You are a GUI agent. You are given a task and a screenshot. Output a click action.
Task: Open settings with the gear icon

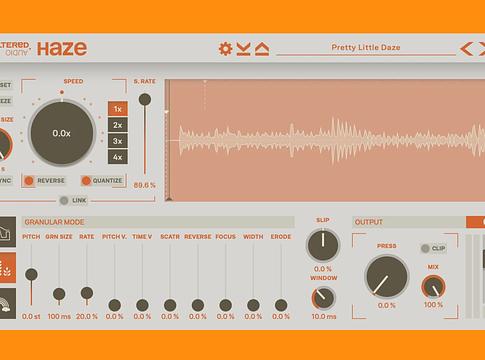tap(225, 49)
